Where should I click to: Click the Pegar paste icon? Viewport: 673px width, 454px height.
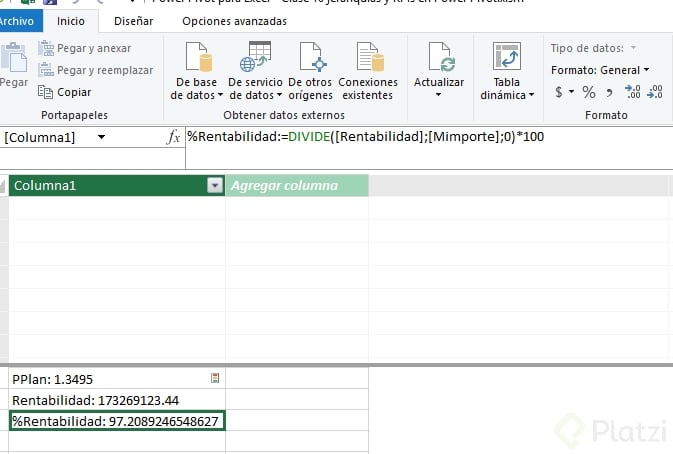tap(13, 57)
